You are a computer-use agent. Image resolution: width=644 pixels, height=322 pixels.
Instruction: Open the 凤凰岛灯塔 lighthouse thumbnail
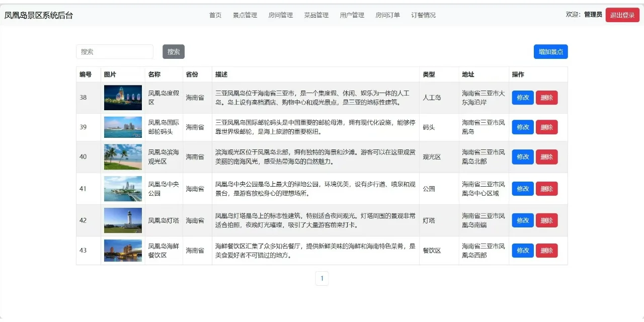pos(122,220)
